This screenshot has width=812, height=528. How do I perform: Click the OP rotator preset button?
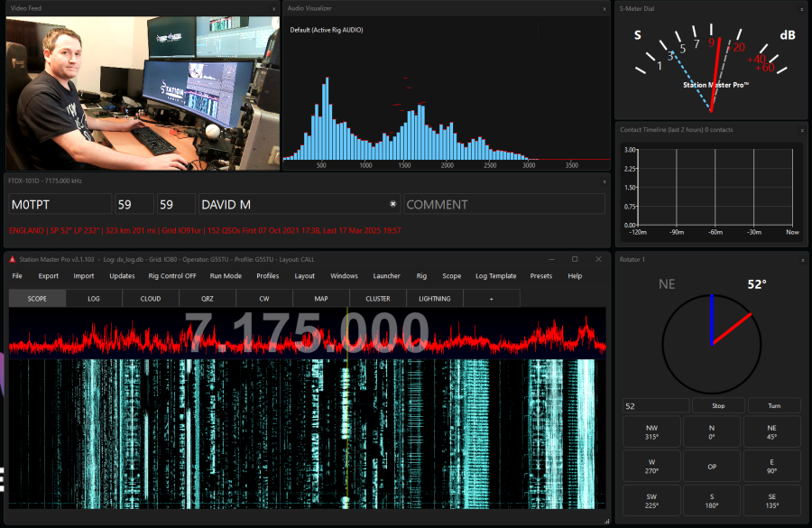pos(712,467)
